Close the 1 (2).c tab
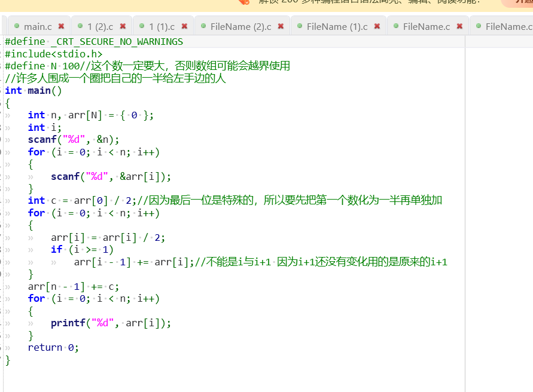 121,26
